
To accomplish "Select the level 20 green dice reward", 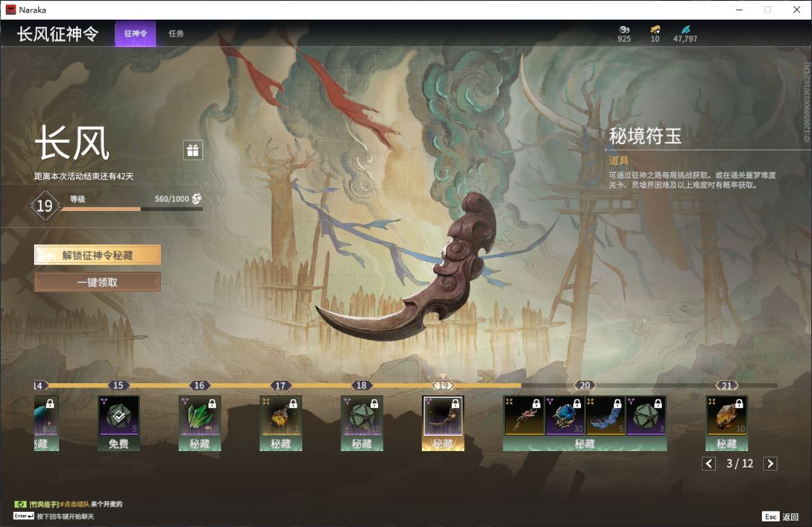I will click(x=646, y=415).
